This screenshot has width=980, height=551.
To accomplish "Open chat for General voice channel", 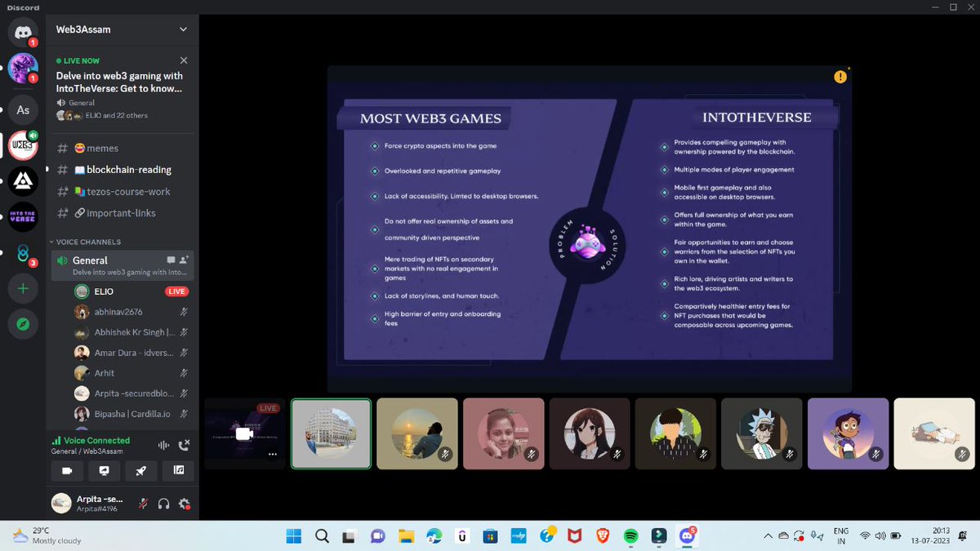I will [171, 260].
